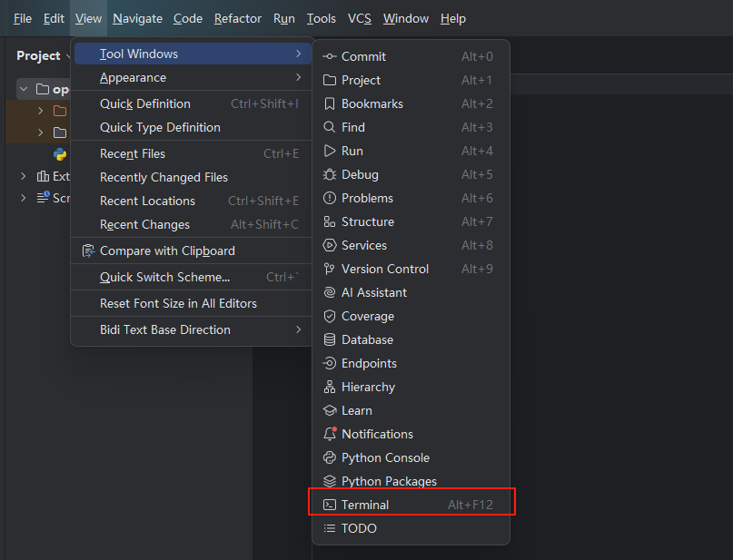The height and width of the screenshot is (560, 733).
Task: Click the Notifications bell icon
Action: pos(330,434)
